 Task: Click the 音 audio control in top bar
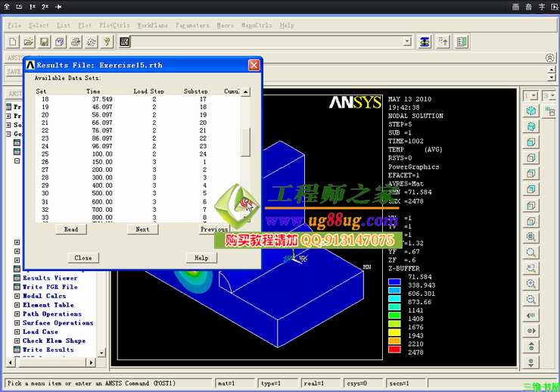528,6
